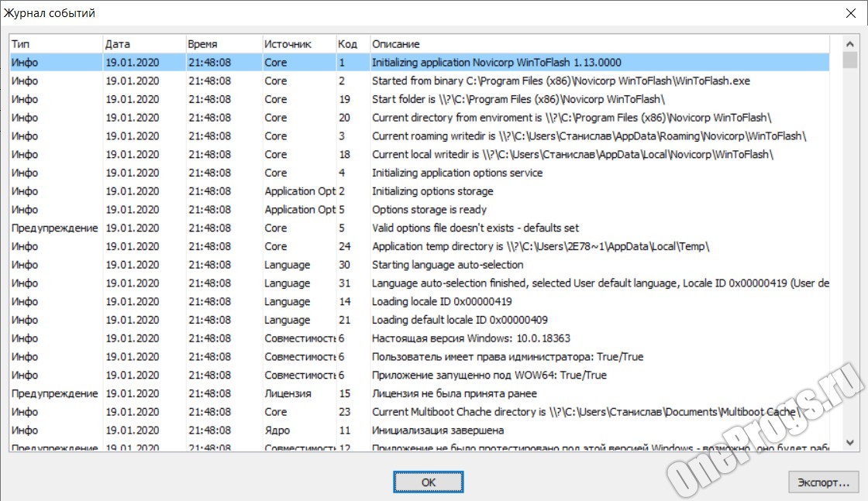Click the OK button
The image size is (868, 501).
[429, 482]
